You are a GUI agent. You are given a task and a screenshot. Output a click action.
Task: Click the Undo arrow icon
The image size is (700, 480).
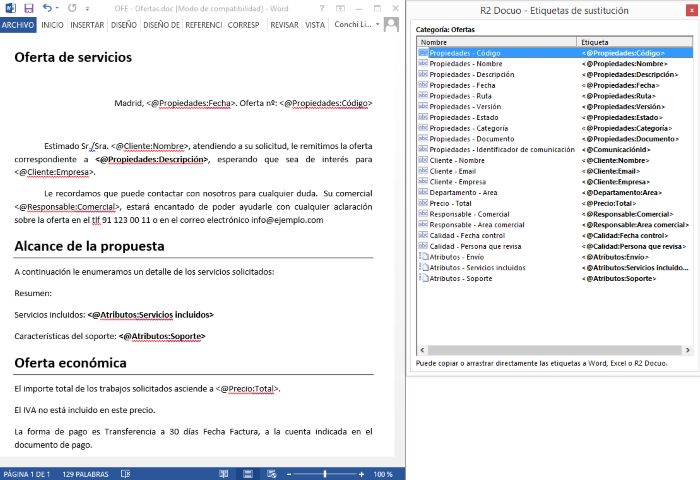(x=47, y=8)
